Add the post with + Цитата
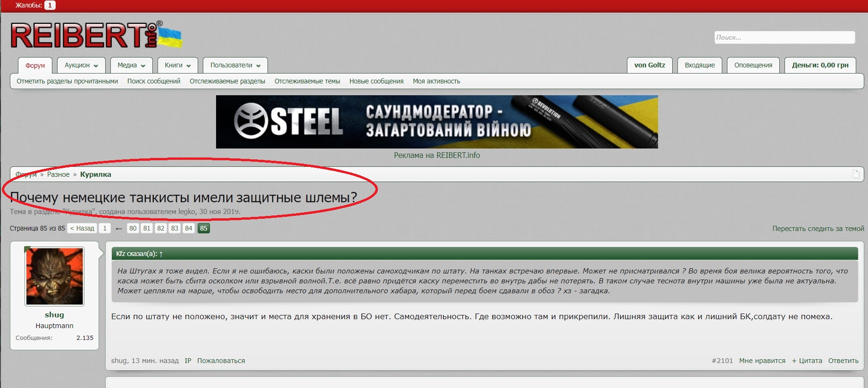Image resolution: width=868 pixels, height=388 pixels. click(807, 361)
